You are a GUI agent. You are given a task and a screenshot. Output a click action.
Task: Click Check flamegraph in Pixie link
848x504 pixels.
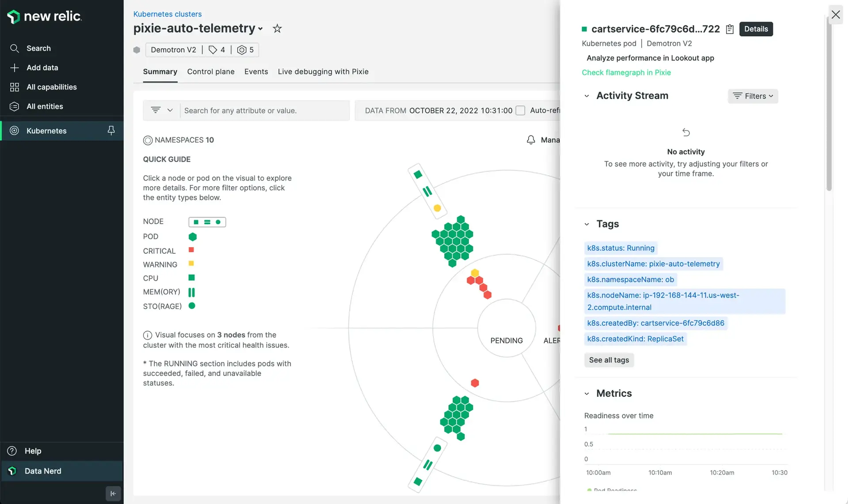pos(626,72)
